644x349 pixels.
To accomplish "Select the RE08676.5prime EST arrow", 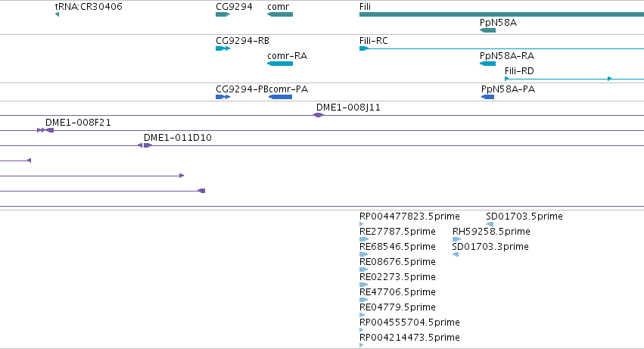I will 363,270.
